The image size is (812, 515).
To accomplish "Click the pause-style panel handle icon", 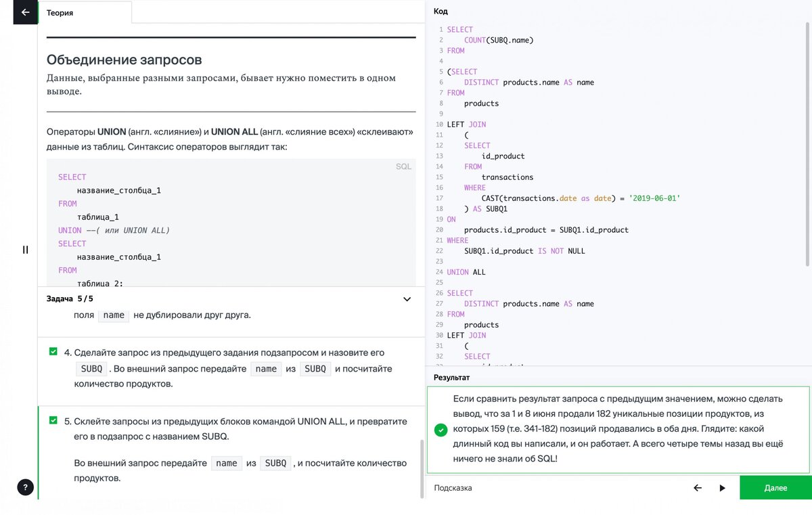I will tap(26, 250).
